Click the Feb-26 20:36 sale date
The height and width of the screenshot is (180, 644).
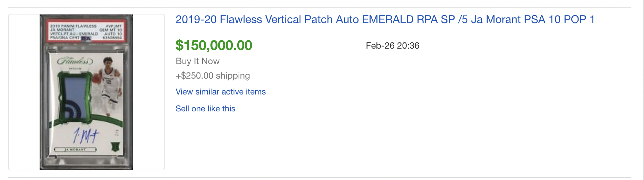click(x=393, y=46)
